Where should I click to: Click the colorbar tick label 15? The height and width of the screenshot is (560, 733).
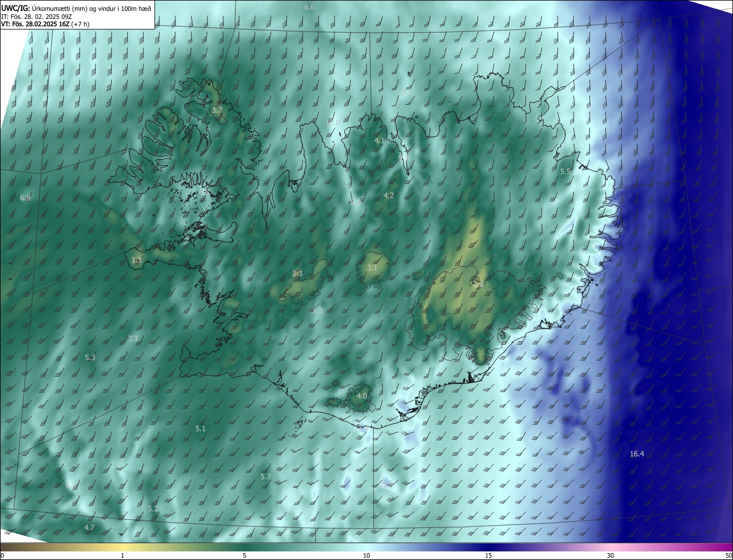click(488, 556)
